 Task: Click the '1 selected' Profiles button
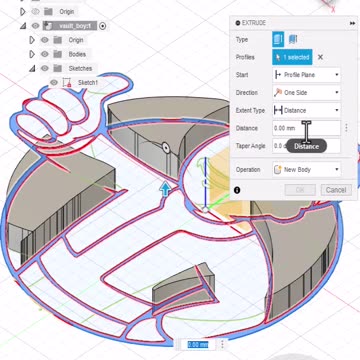coord(292,57)
